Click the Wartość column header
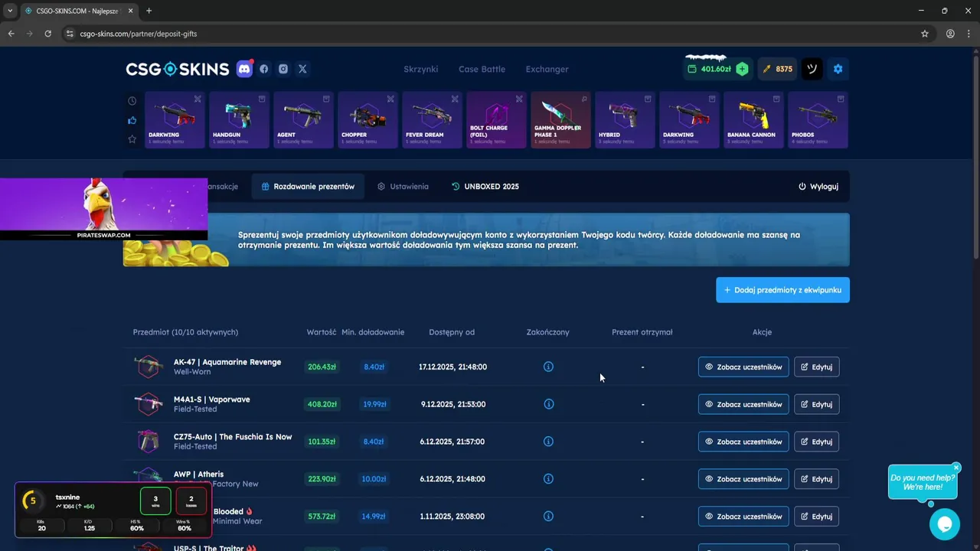This screenshot has height=551, width=980. (x=322, y=332)
